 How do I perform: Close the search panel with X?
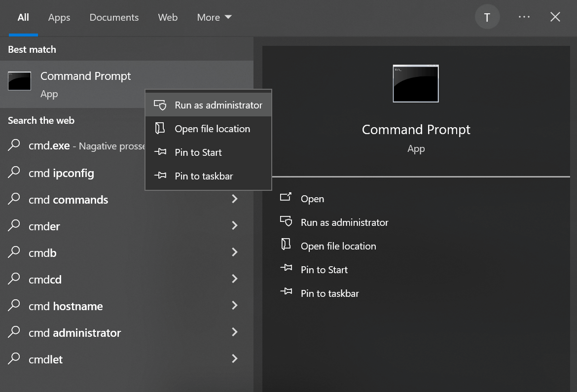tap(555, 17)
